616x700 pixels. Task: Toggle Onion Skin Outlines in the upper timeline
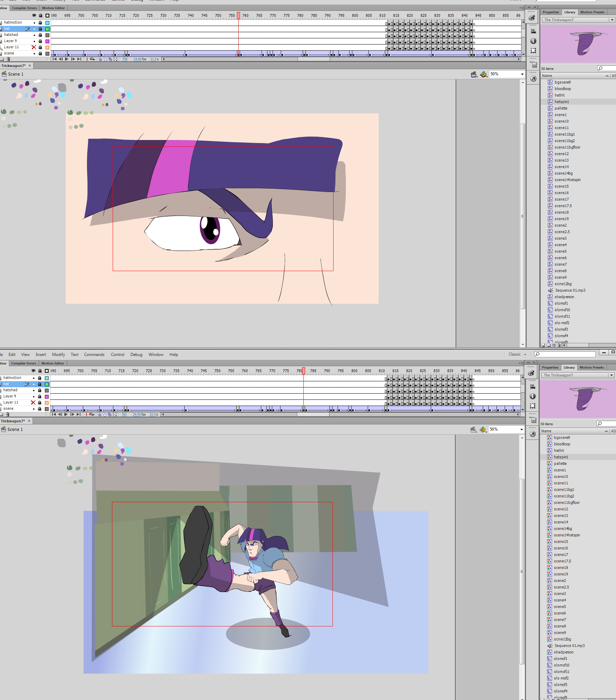[x=105, y=59]
